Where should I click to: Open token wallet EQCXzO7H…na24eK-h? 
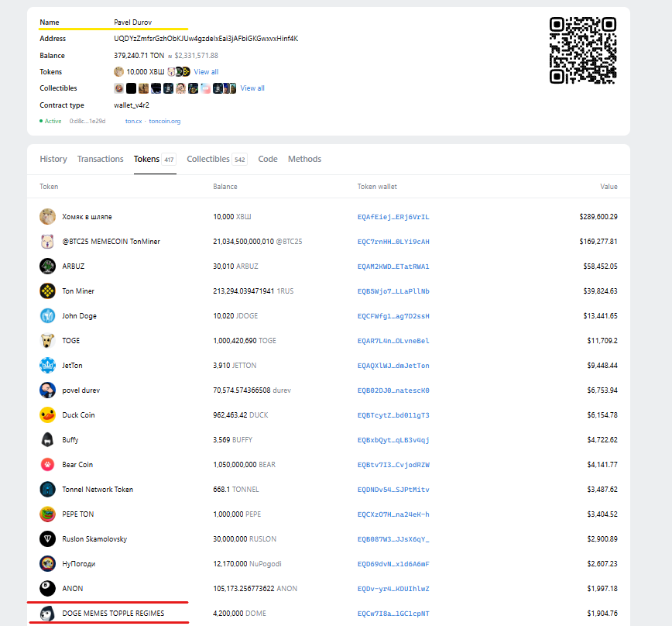point(393,514)
